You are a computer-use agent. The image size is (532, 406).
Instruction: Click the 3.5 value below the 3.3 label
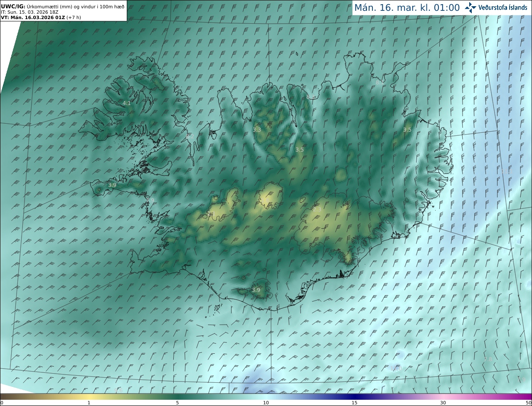click(x=300, y=149)
